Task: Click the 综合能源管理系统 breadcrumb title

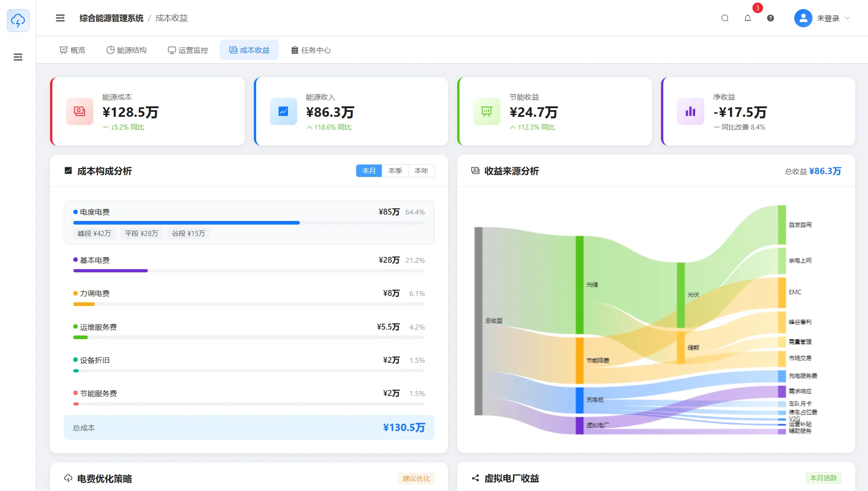Action: click(111, 18)
